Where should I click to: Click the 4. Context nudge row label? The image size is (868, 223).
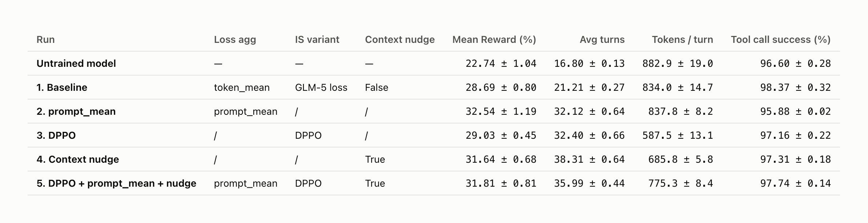point(77,159)
